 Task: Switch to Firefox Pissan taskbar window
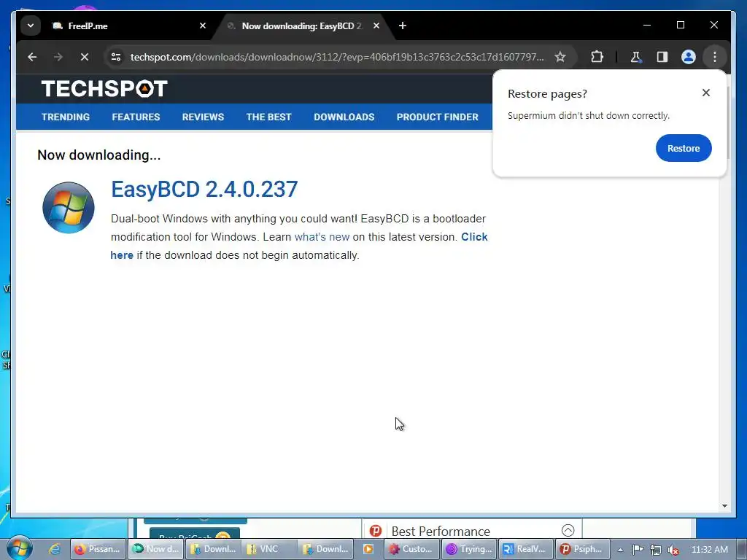click(98, 549)
